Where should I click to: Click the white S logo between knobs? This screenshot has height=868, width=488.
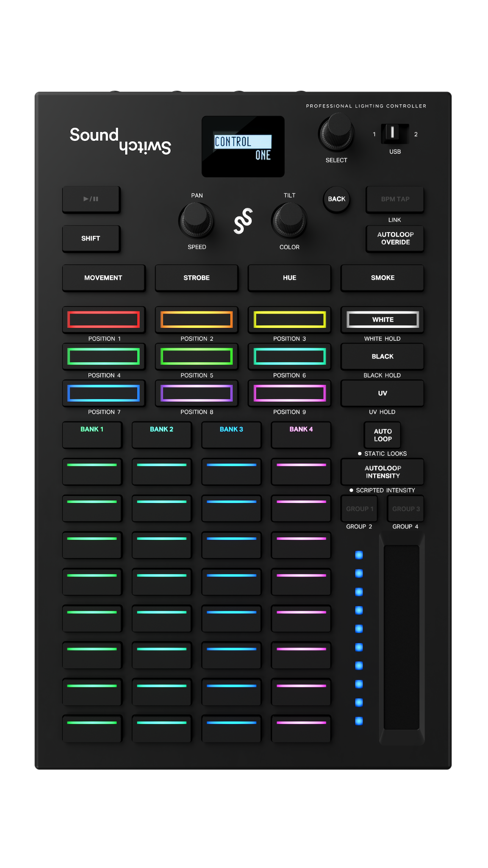pos(243,221)
